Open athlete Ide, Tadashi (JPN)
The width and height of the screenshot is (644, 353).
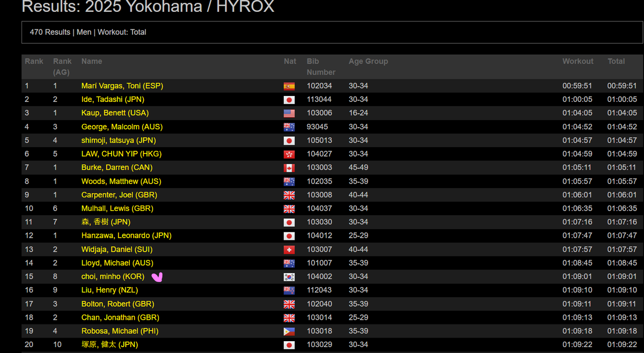point(113,99)
